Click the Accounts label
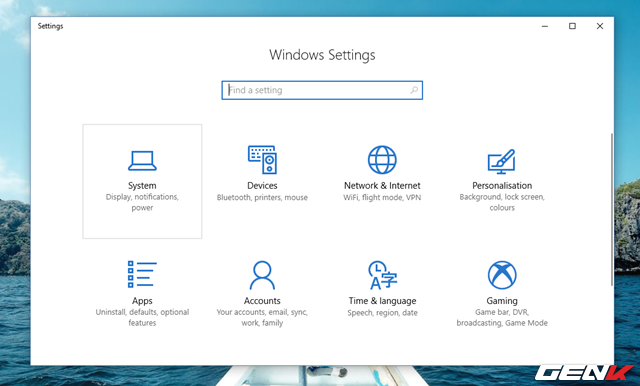The image size is (640, 386). 262,301
